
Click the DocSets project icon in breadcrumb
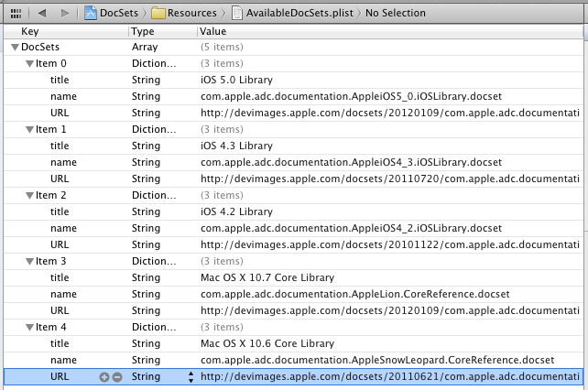coord(92,13)
